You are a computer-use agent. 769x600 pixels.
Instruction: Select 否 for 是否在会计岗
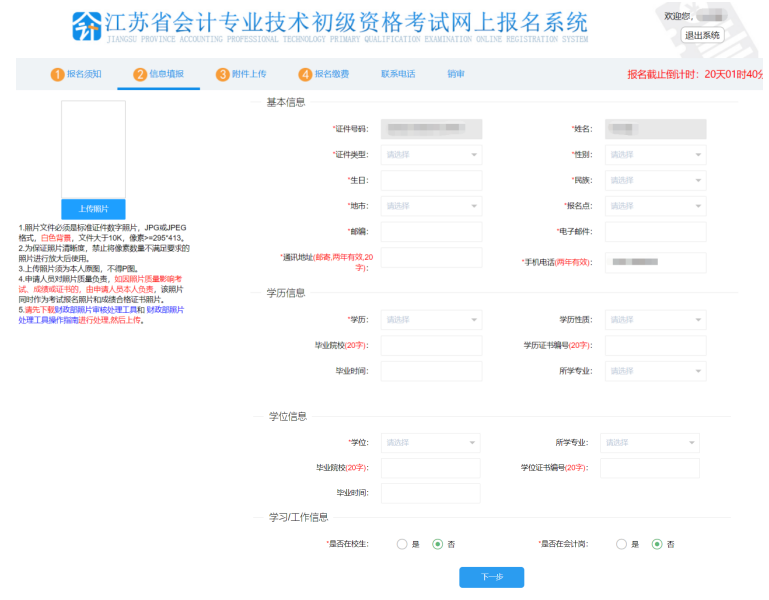(x=656, y=544)
